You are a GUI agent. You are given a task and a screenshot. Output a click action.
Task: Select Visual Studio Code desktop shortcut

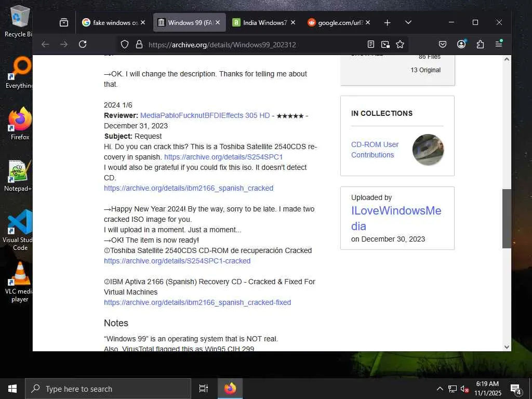[x=19, y=230]
